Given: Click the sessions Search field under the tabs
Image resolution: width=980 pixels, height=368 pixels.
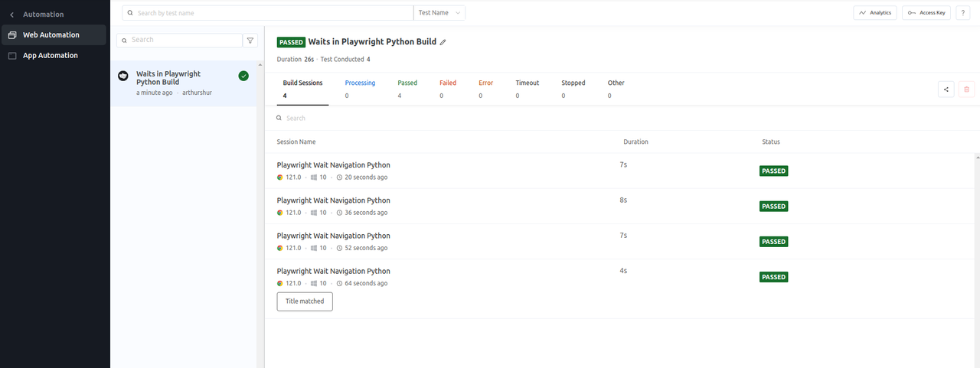Looking at the screenshot, I should (459, 118).
